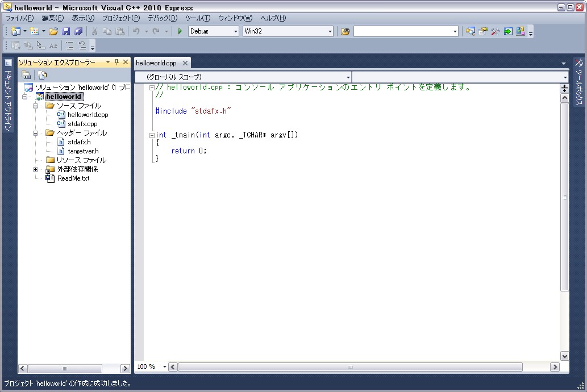Toggle auto-hide pin on Solution Explorer
Image resolution: width=587 pixels, height=392 pixels.
click(116, 62)
